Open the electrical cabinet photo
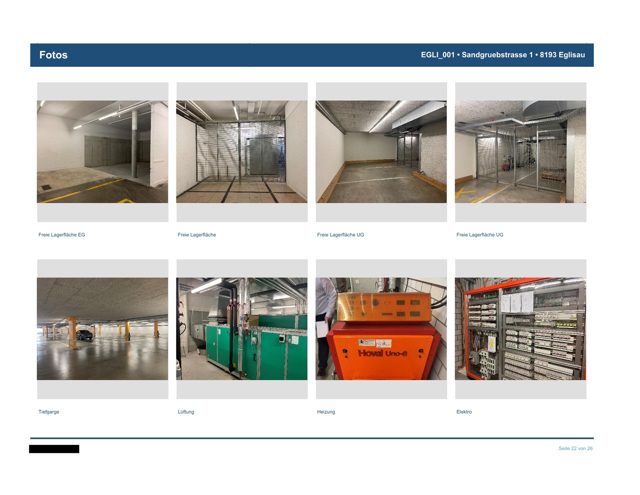The width and height of the screenshot is (640, 495). click(520, 329)
